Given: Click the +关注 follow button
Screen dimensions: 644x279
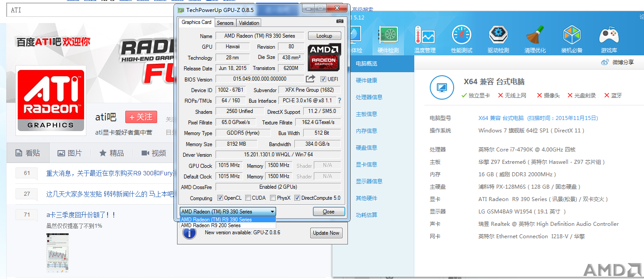Looking at the screenshot, I should (x=141, y=117).
